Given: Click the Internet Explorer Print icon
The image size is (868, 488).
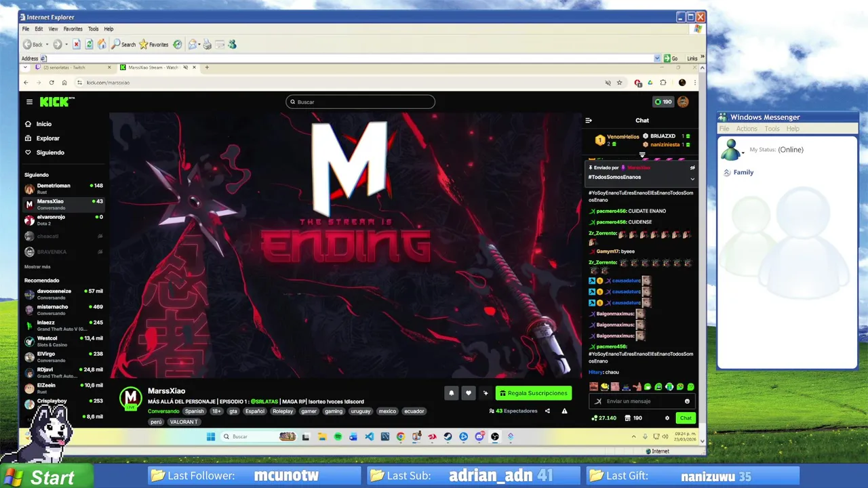Looking at the screenshot, I should [x=208, y=44].
